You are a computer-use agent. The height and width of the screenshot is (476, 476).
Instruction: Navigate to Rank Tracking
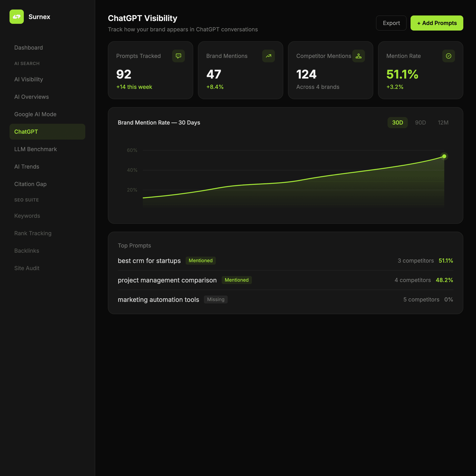pyautogui.click(x=33, y=233)
